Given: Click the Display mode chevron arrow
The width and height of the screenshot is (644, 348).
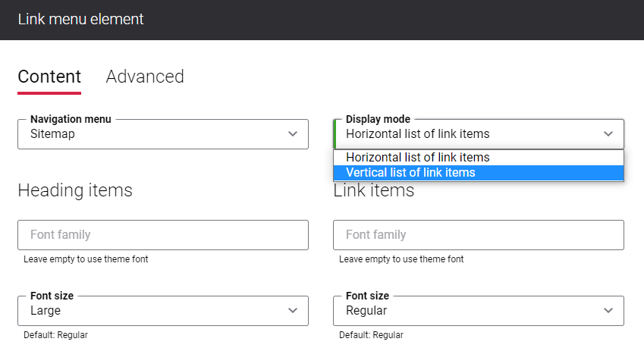Looking at the screenshot, I should click(608, 133).
